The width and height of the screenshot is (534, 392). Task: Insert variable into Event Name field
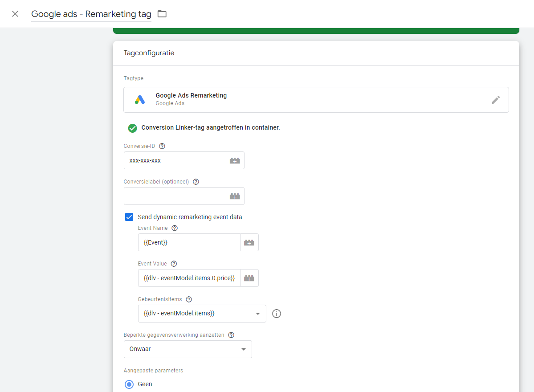click(x=249, y=242)
